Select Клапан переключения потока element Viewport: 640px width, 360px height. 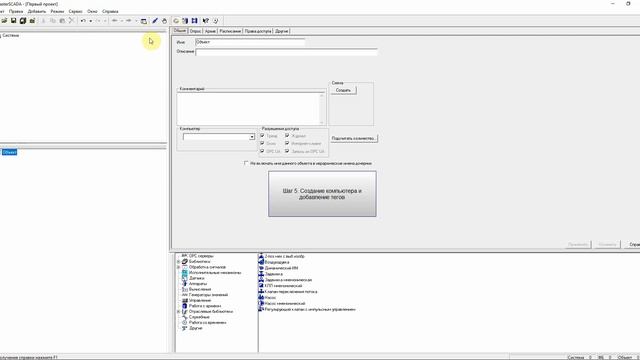[291, 292]
